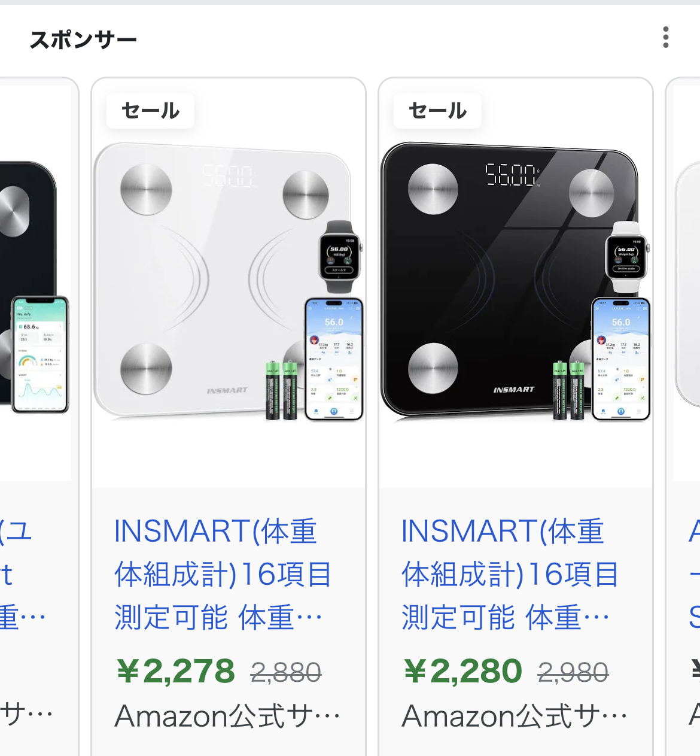Open Amazon公式サ… seller under black scale
This screenshot has width=700, height=756.
(x=515, y=716)
